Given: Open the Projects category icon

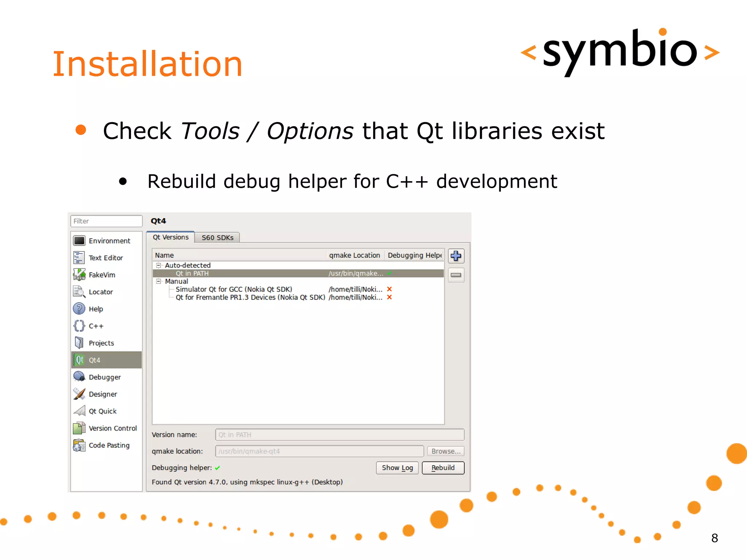Looking at the screenshot, I should 79,343.
